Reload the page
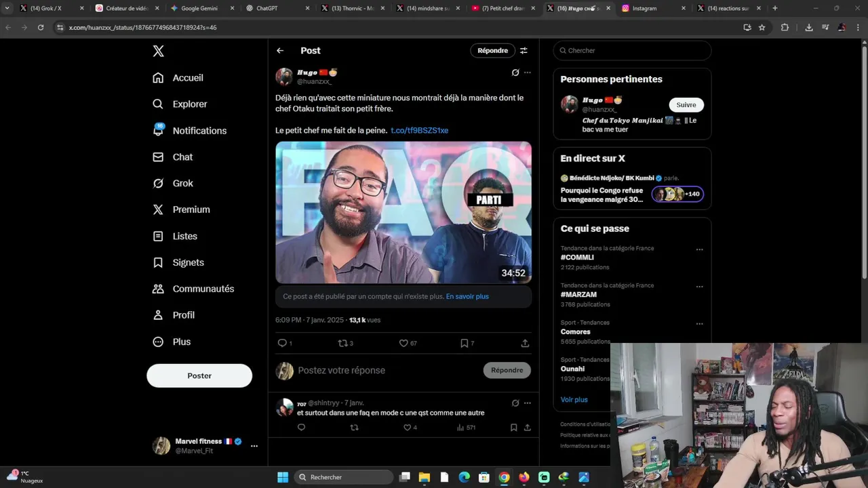This screenshot has height=488, width=868. [41, 27]
